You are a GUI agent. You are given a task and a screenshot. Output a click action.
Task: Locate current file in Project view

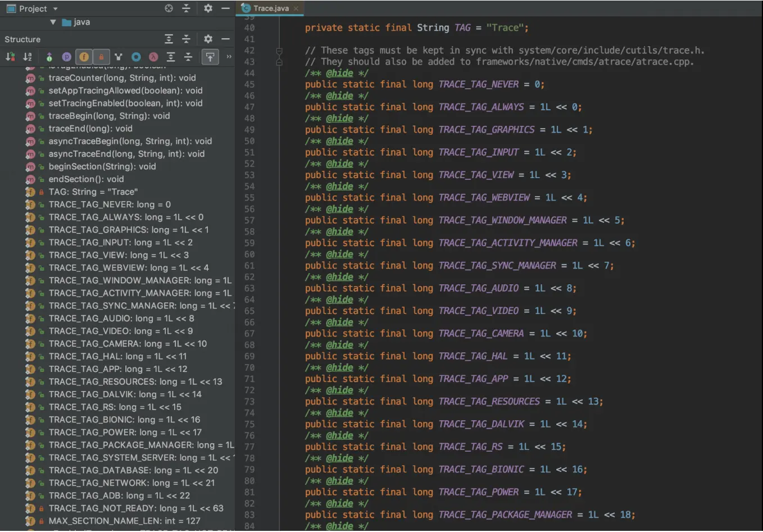point(169,8)
